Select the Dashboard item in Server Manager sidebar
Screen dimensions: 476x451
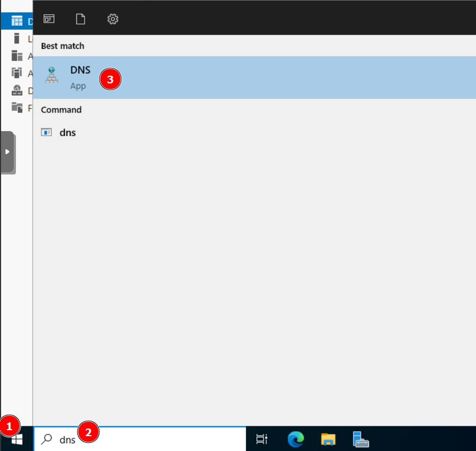click(x=16, y=21)
